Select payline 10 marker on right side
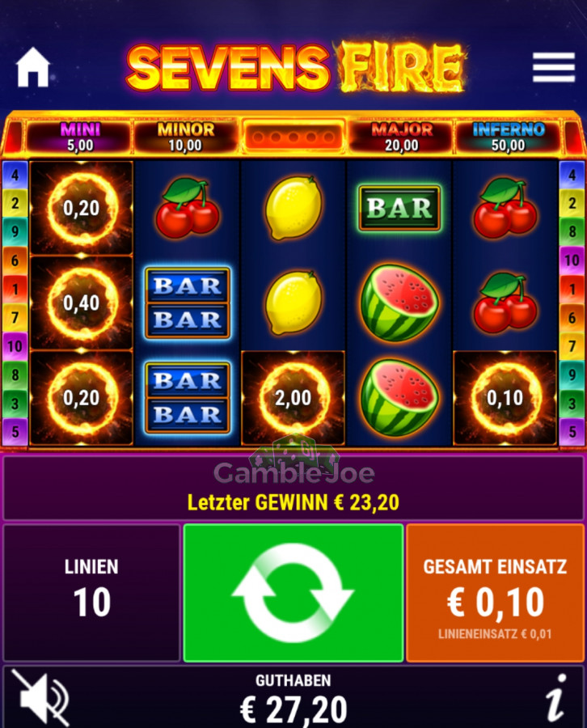587x728 pixels. 572,260
